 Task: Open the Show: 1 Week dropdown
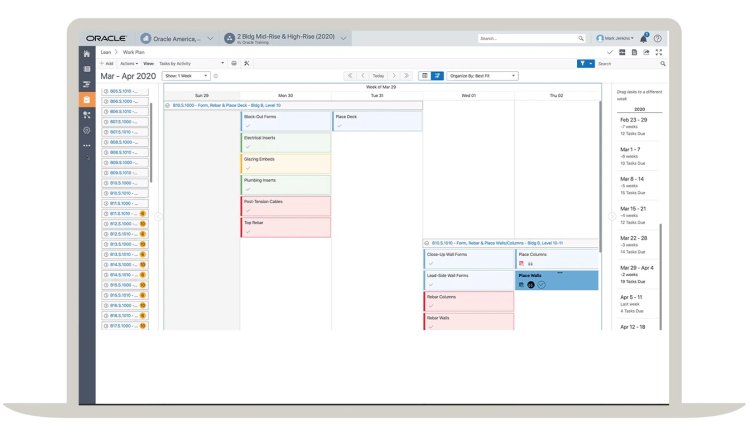tap(186, 75)
